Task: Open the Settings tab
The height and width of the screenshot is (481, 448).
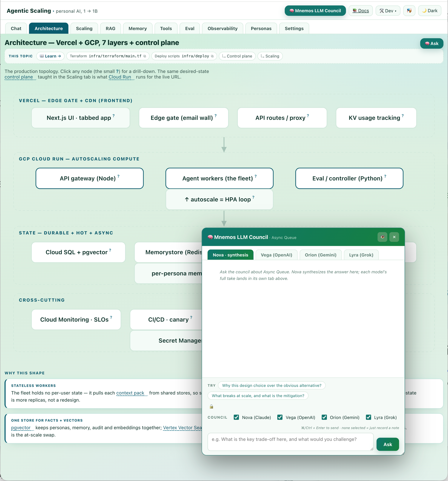Action: (294, 28)
